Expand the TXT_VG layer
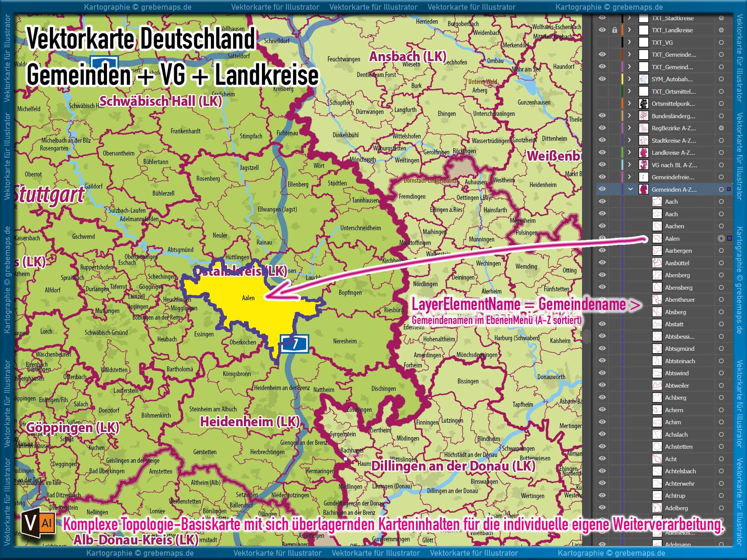This screenshot has height=560, width=747. click(630, 42)
